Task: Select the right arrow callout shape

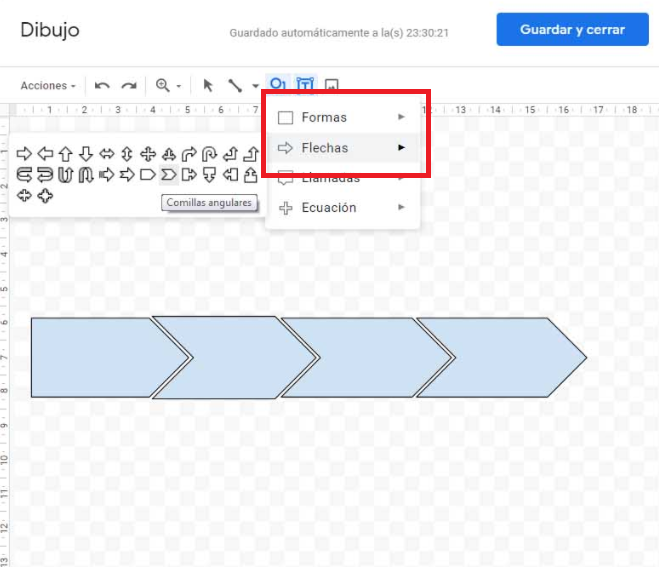Action: point(189,174)
